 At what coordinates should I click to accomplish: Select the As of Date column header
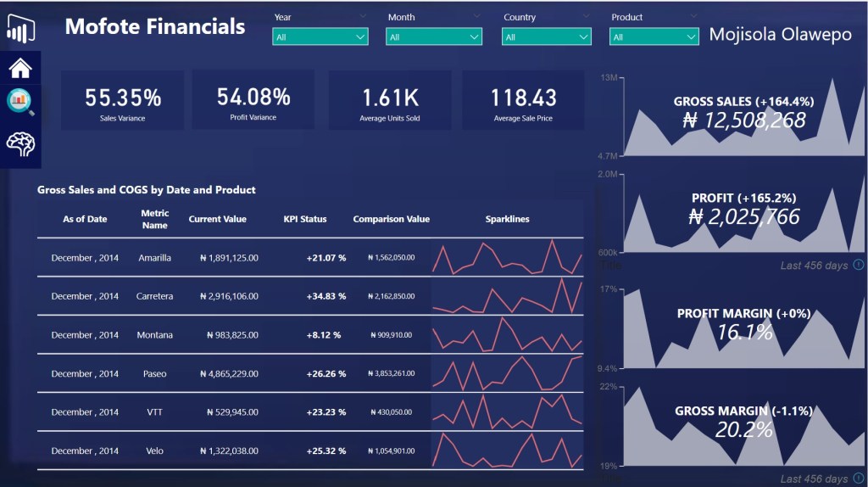[x=85, y=219]
